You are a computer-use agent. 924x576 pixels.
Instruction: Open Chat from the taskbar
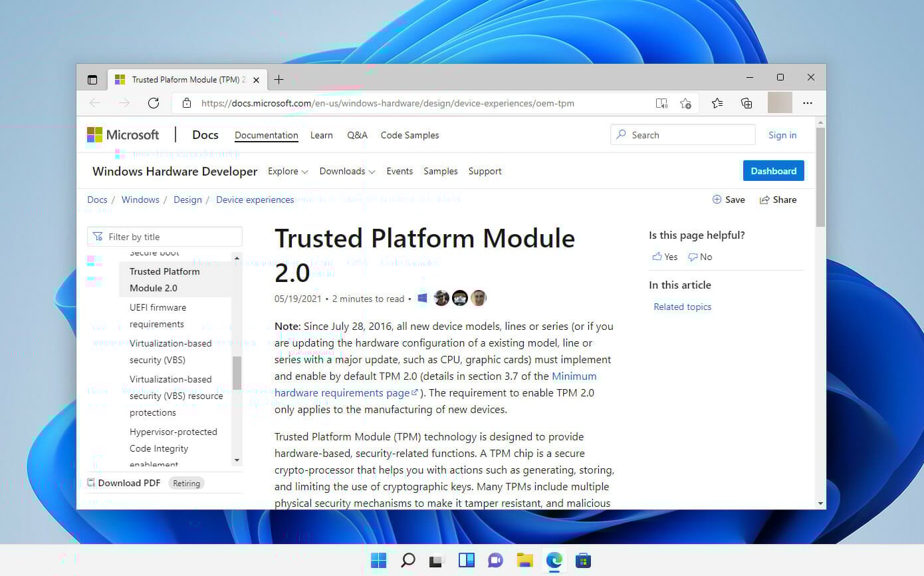495,560
